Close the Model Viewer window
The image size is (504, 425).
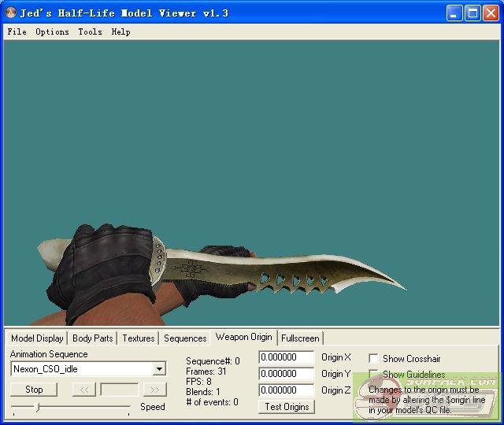pos(490,13)
